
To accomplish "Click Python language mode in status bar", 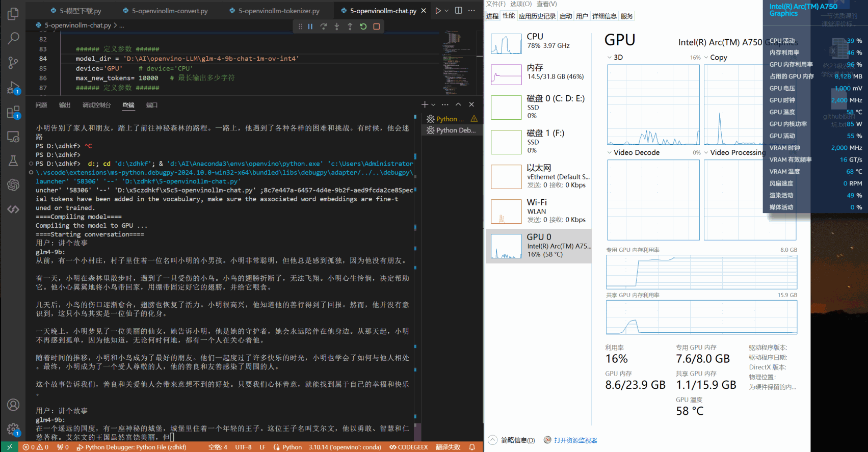I will tap(292, 447).
